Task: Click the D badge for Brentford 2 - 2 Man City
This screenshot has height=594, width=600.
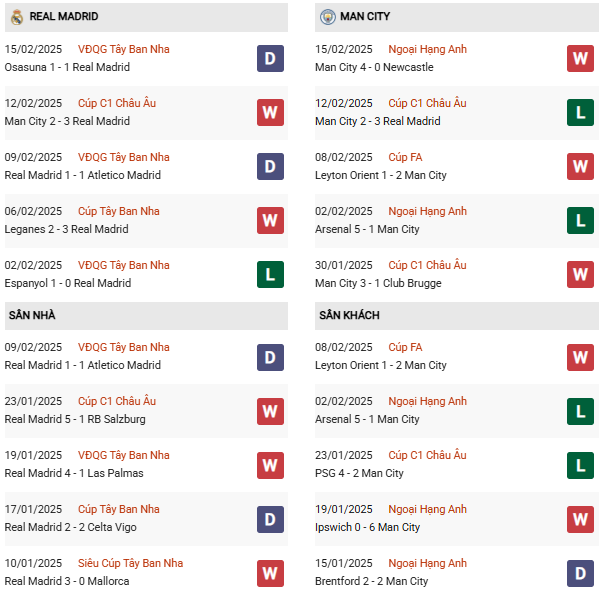Action: [x=580, y=573]
